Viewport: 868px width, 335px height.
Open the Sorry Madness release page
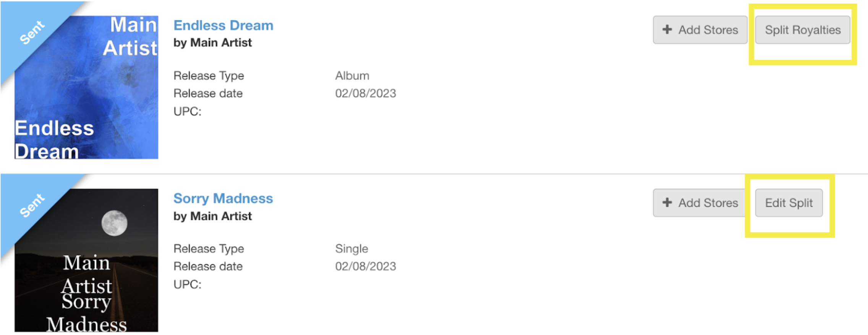click(x=223, y=198)
